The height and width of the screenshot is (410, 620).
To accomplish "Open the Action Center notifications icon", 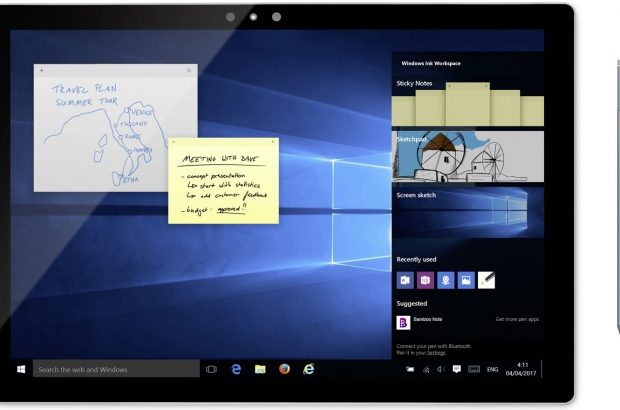I will [x=457, y=369].
